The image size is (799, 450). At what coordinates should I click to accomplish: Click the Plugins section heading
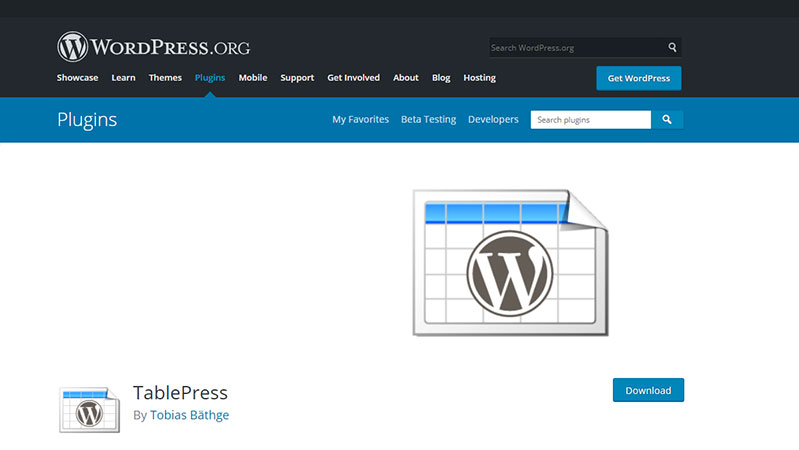(x=87, y=120)
